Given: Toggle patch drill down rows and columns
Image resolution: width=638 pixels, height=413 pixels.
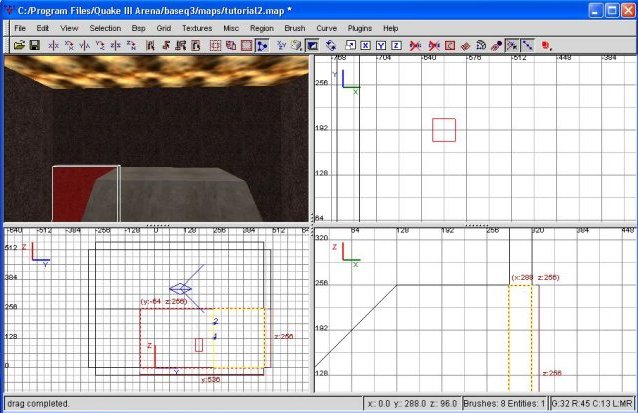Looking at the screenshot, I should coord(527,46).
